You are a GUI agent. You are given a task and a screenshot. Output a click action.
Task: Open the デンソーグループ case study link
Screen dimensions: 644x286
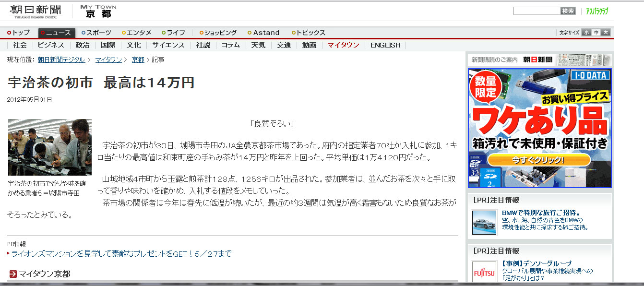coord(537,263)
